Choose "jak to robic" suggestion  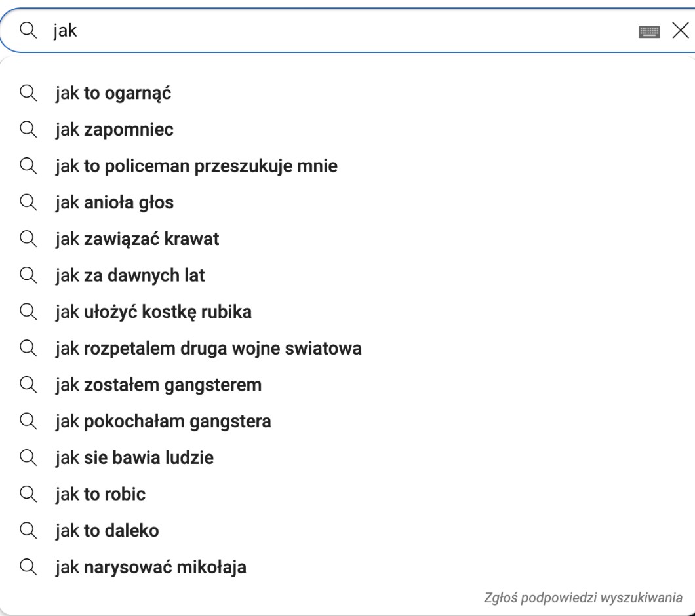pyautogui.click(x=100, y=493)
